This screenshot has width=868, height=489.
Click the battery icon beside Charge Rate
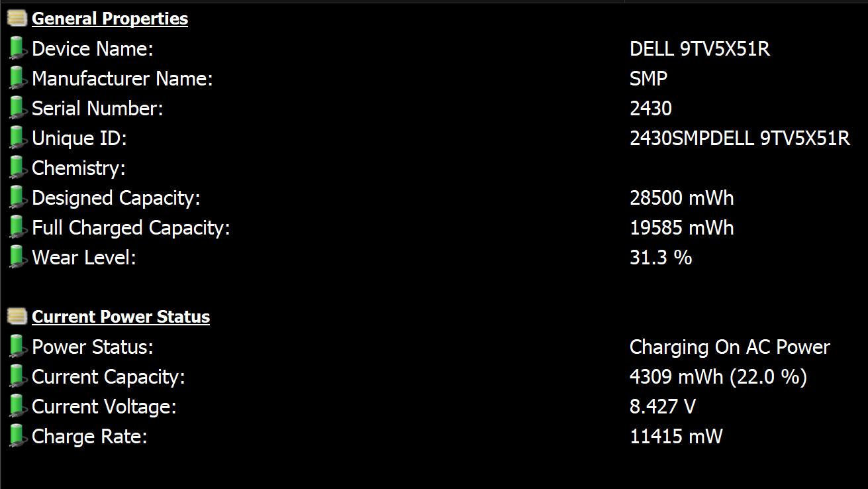(x=17, y=436)
